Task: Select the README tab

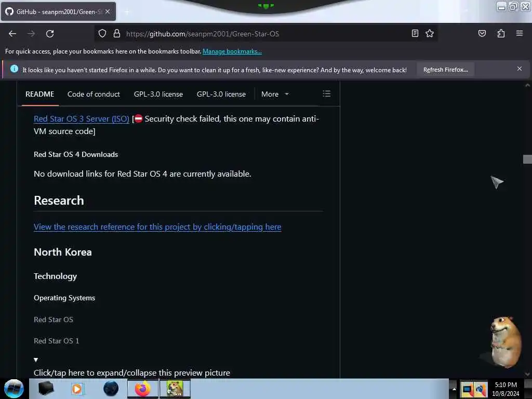Action: tap(39, 94)
